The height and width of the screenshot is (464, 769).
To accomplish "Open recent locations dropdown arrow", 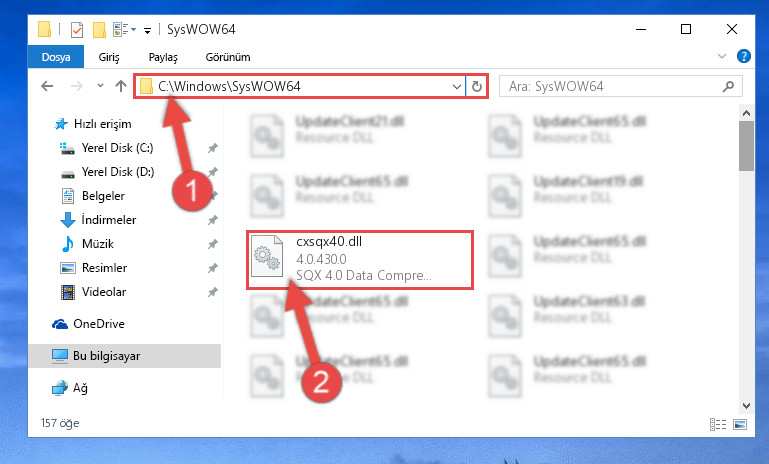I will [x=100, y=86].
